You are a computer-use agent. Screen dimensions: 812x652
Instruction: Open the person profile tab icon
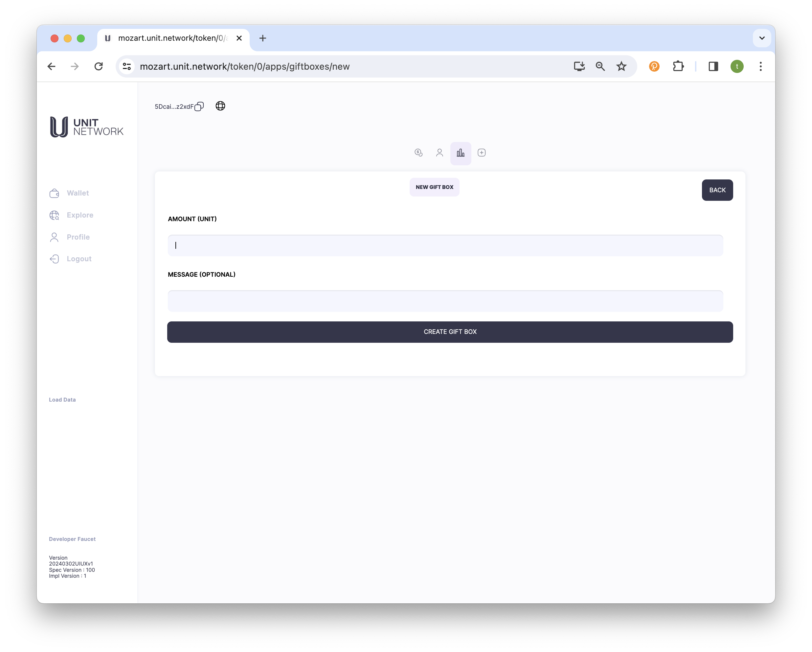440,152
